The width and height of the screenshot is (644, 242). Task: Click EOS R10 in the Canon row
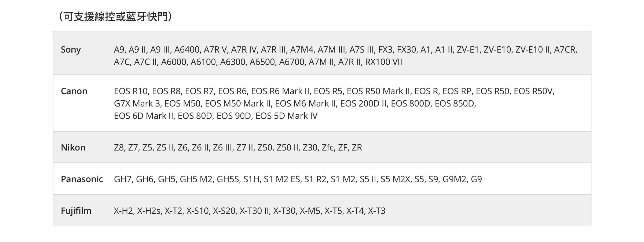131,91
